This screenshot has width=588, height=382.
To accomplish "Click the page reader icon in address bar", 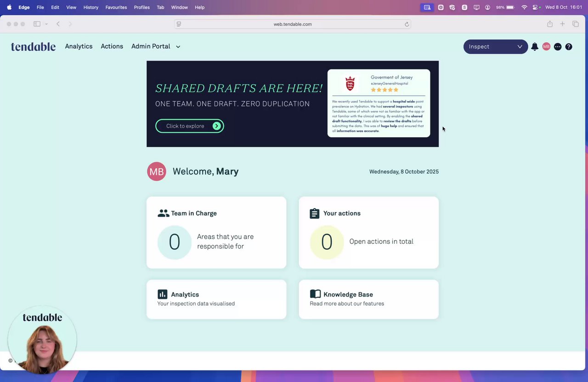I will pyautogui.click(x=179, y=24).
